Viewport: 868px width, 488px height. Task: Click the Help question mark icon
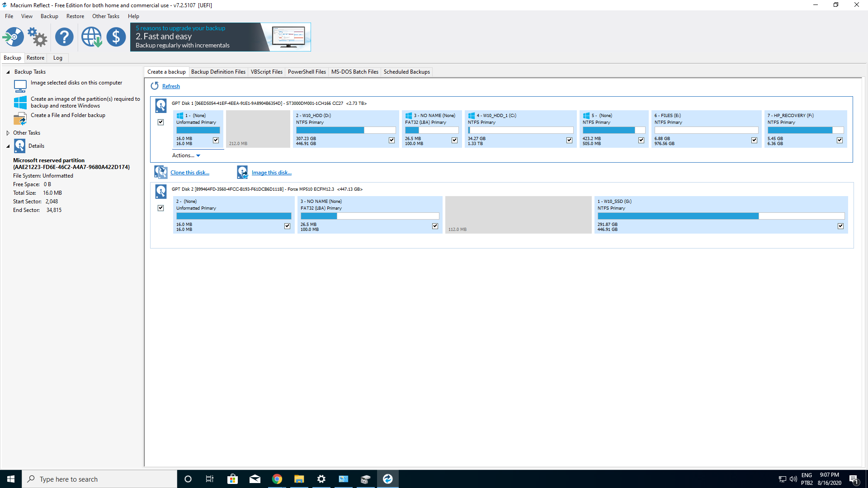point(64,37)
